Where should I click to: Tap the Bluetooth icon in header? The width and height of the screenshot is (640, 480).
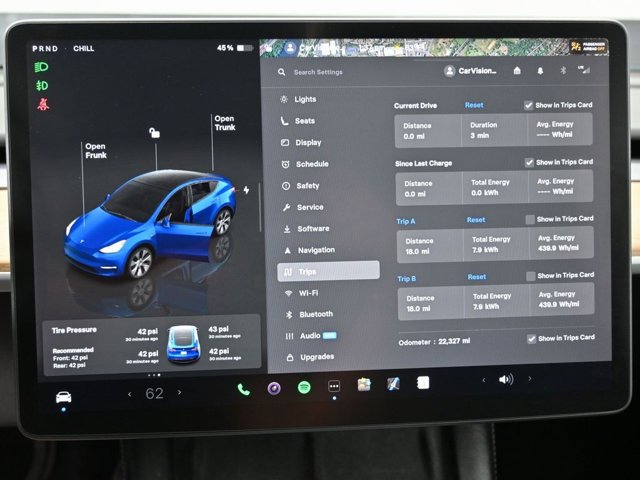pos(562,71)
